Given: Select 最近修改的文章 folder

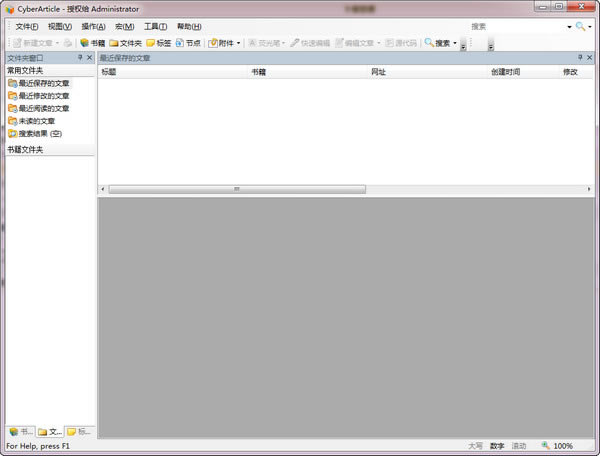Looking at the screenshot, I should [x=43, y=96].
